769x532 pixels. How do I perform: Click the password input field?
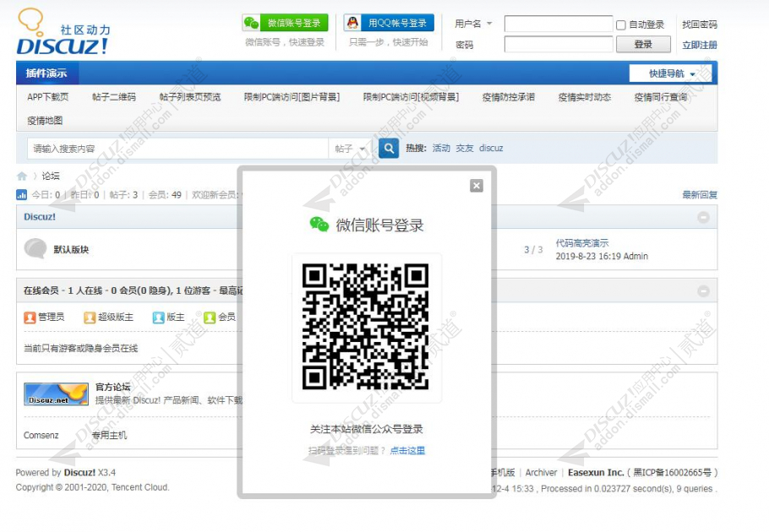click(559, 44)
